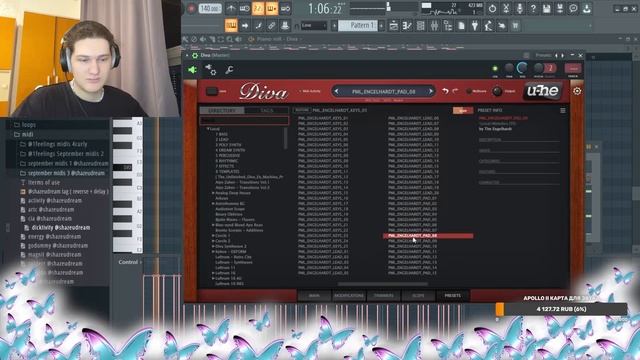This screenshot has width=640, height=360.
Task: Toggle the wait for input button
Action: (245, 8)
